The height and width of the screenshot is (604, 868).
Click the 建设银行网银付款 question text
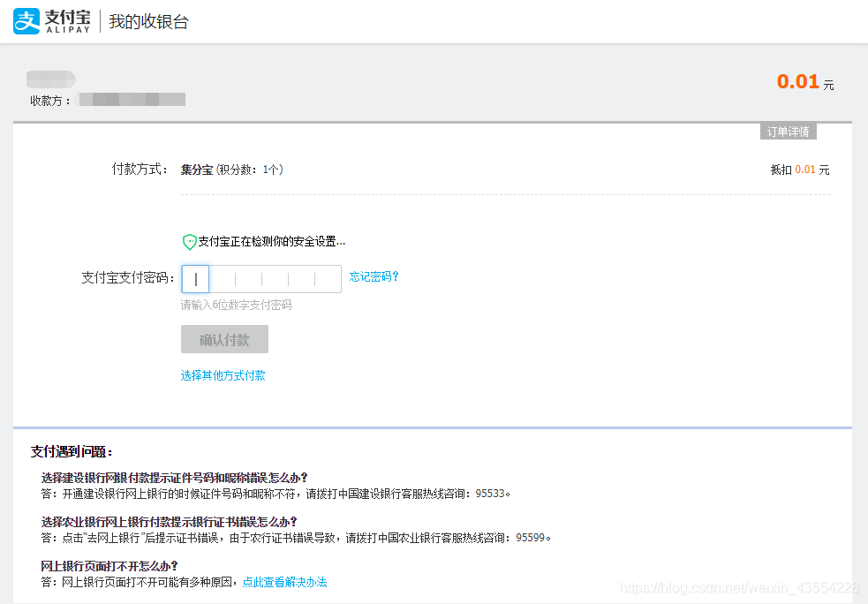pos(174,477)
